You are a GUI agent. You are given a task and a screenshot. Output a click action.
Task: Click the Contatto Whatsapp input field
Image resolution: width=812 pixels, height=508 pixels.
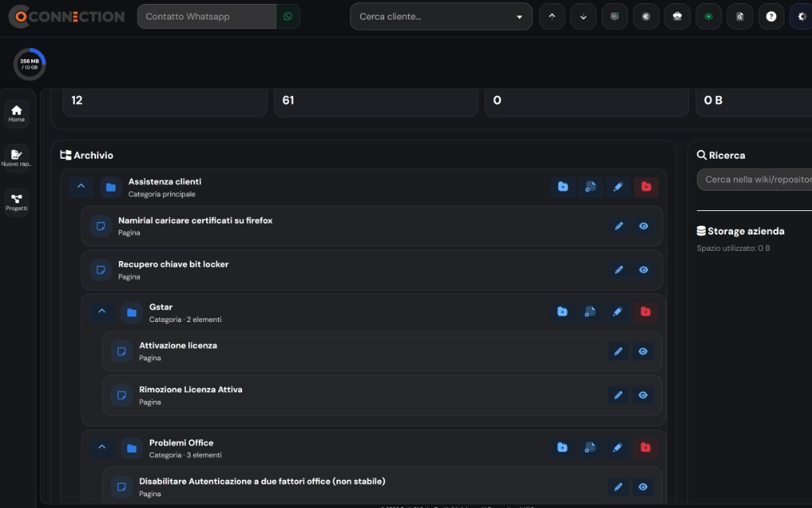207,16
